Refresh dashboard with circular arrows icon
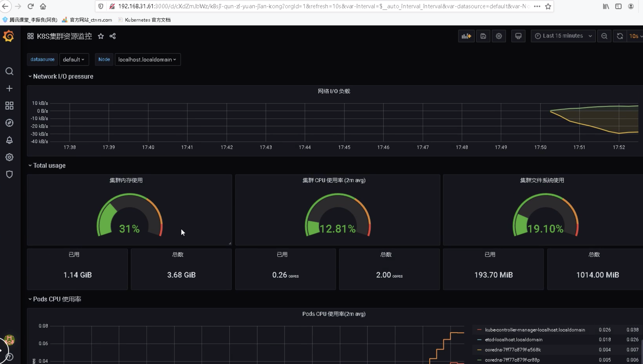The height and width of the screenshot is (364, 643). tap(620, 36)
